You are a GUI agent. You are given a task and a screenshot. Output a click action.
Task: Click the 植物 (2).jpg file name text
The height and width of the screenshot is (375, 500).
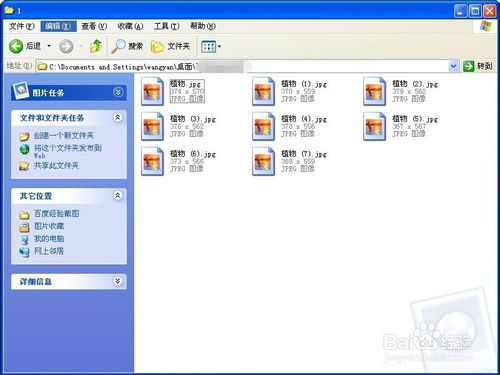[x=415, y=84]
